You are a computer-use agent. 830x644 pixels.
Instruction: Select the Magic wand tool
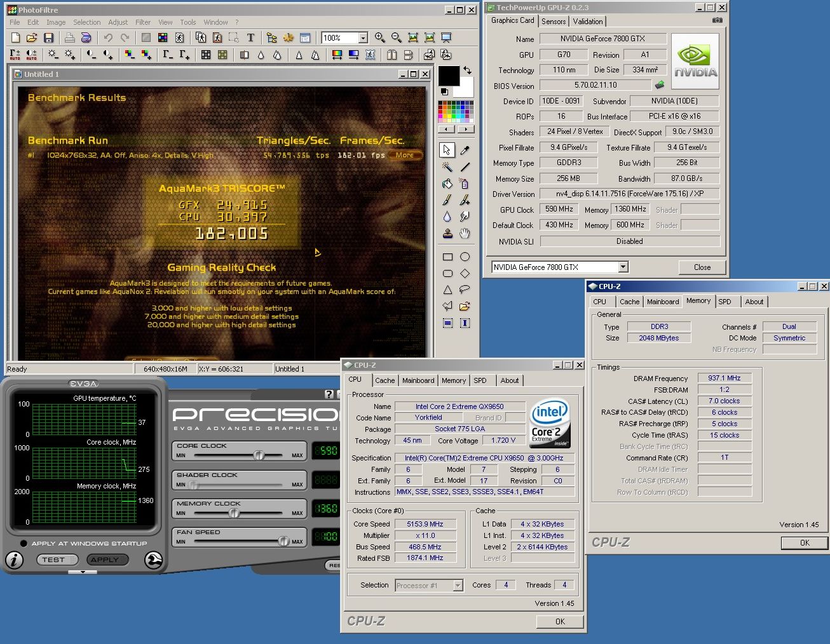(447, 167)
